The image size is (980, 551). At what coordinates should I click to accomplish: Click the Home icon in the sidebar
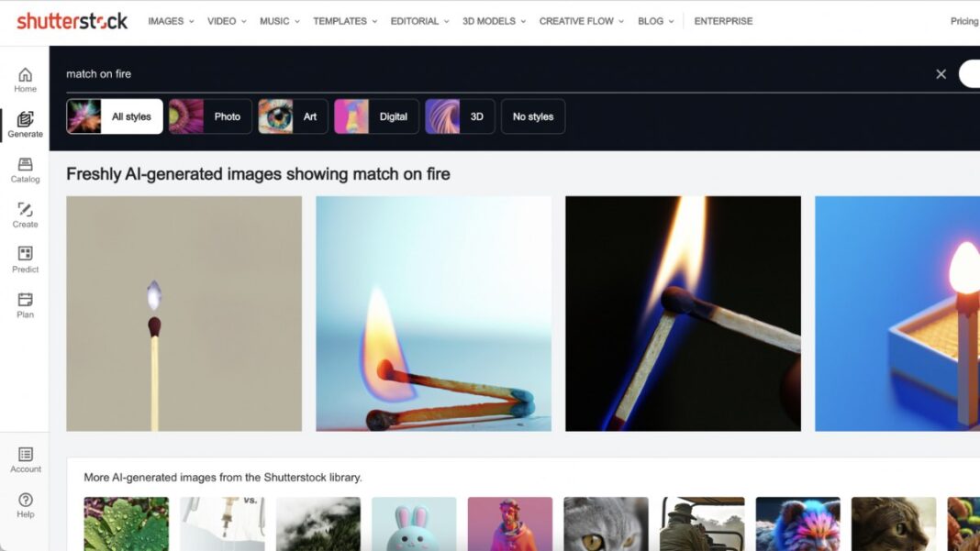[25, 77]
